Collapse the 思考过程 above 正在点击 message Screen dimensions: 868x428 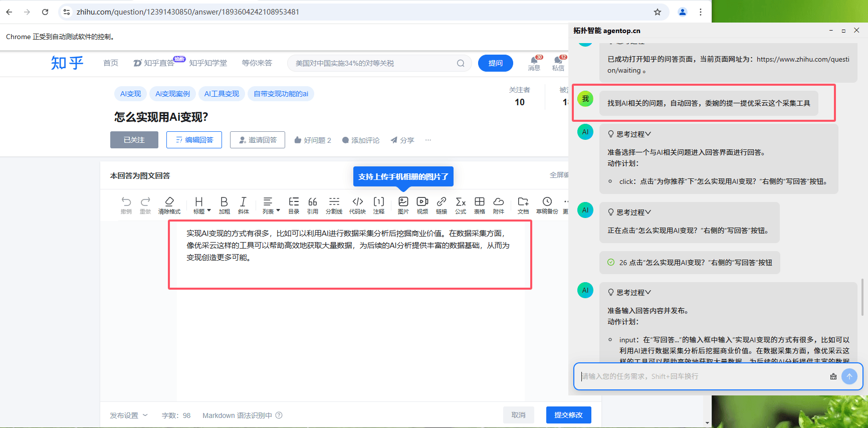(629, 212)
